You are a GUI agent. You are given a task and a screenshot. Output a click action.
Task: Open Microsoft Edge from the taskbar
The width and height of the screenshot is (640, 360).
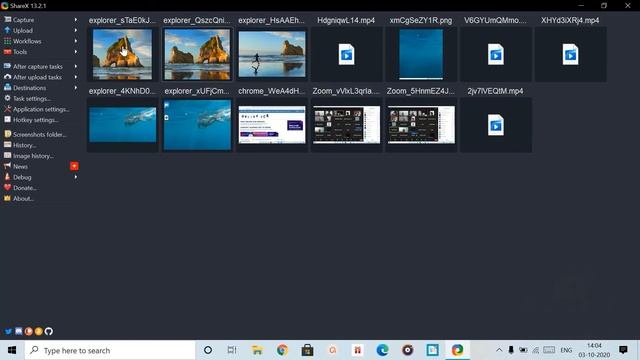(382, 350)
